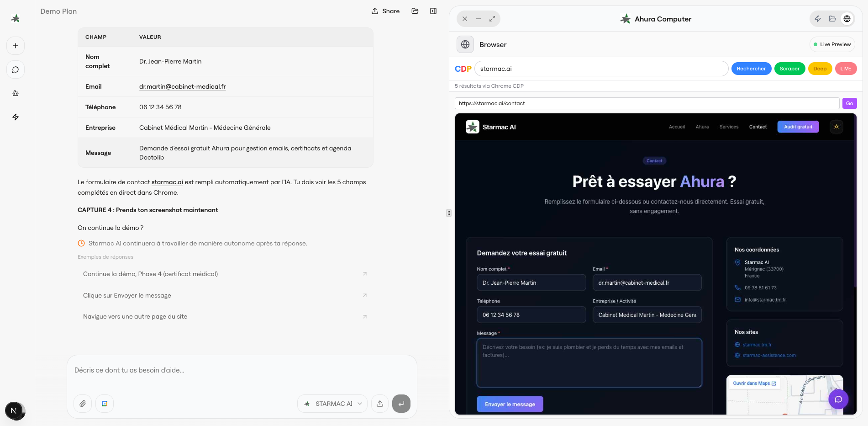Click the Starmac AI logo on website
868x426 pixels.
491,127
